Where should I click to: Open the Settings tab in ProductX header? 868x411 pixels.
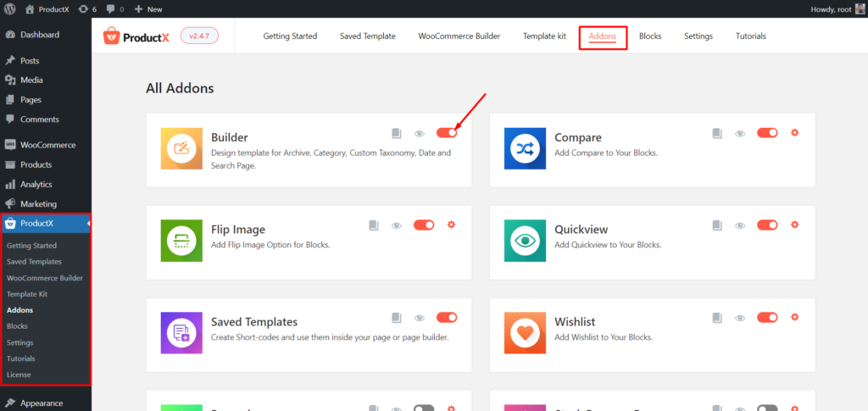[x=698, y=36]
